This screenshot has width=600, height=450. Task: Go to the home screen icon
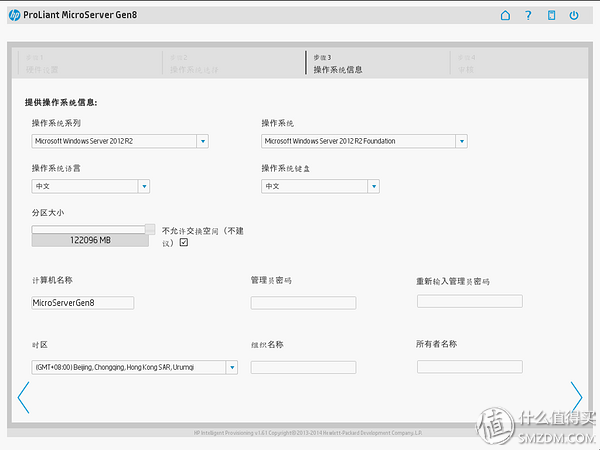[x=505, y=15]
